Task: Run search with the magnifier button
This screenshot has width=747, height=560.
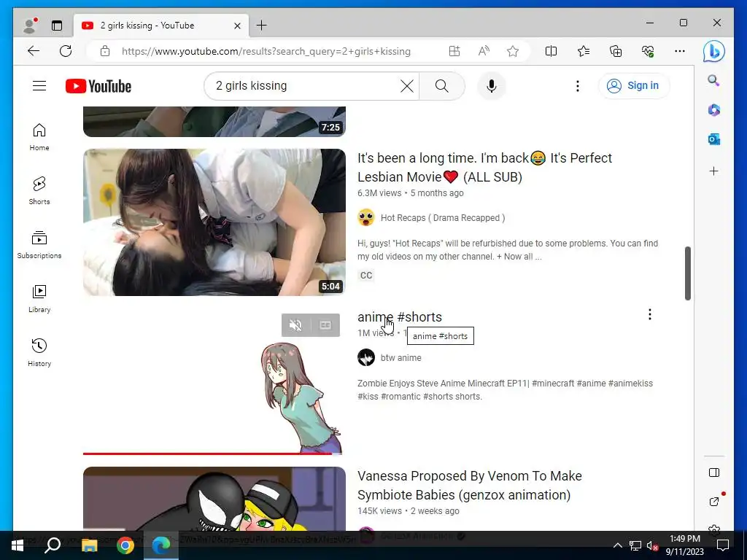Action: pos(441,86)
